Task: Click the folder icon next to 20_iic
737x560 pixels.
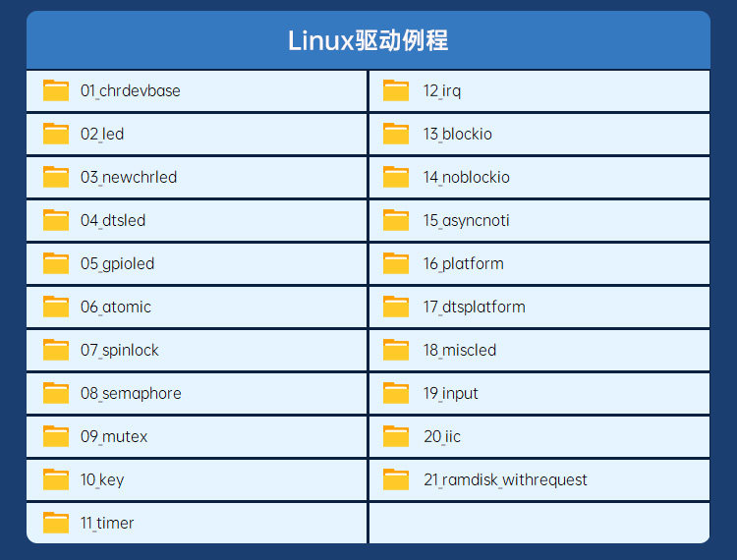Action: click(396, 436)
